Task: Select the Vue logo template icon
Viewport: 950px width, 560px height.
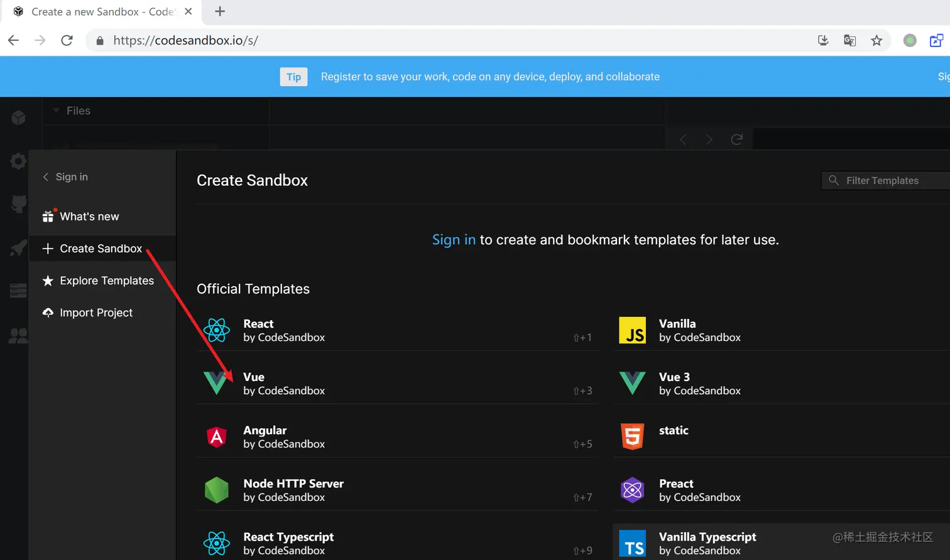Action: (217, 383)
